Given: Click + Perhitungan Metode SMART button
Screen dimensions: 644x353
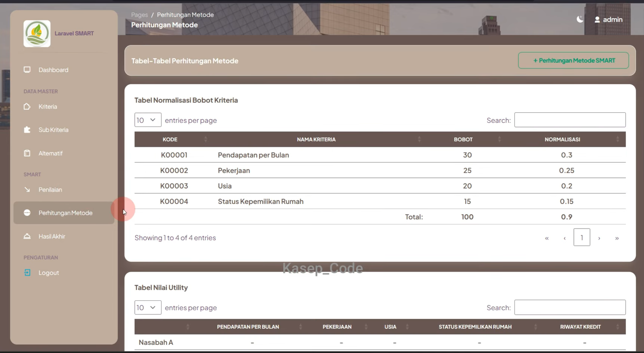Looking at the screenshot, I should point(573,60).
